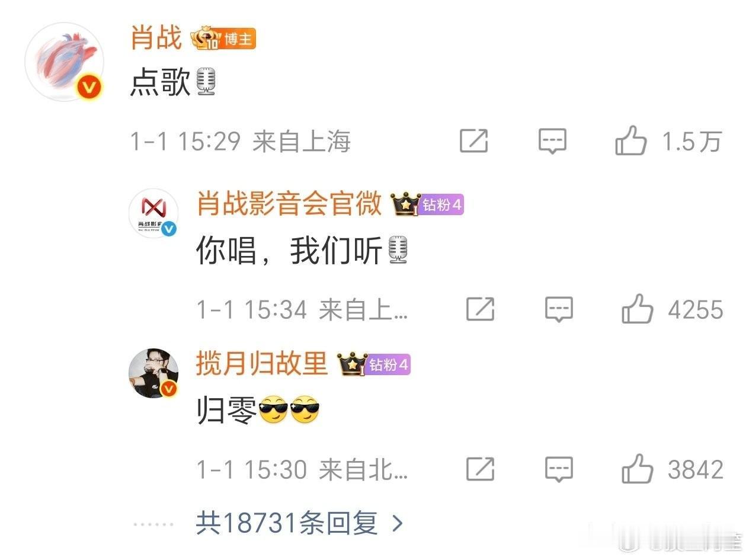Viewport: 749px width, 560px height.
Task: Tap the 肖战 username
Action: coord(156,38)
